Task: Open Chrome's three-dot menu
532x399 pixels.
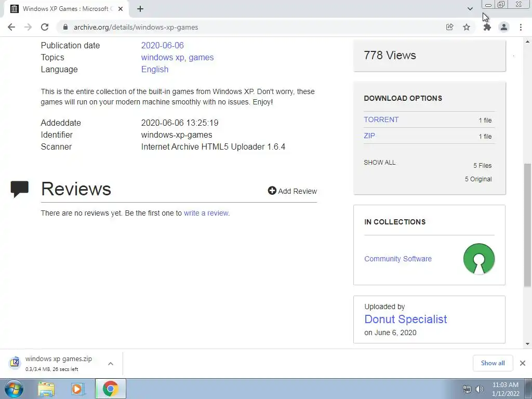Action: point(521,27)
